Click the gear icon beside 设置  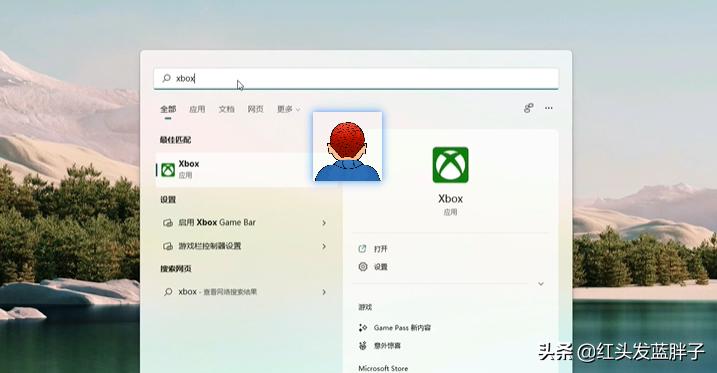(363, 266)
